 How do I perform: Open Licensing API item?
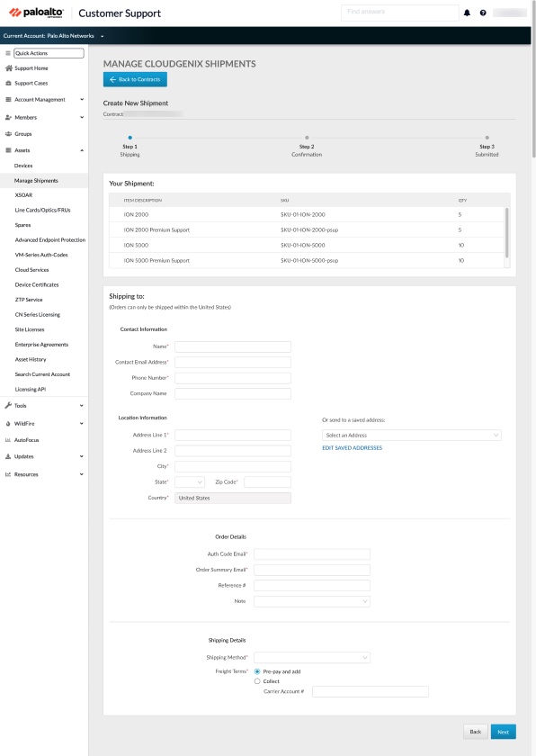click(31, 389)
